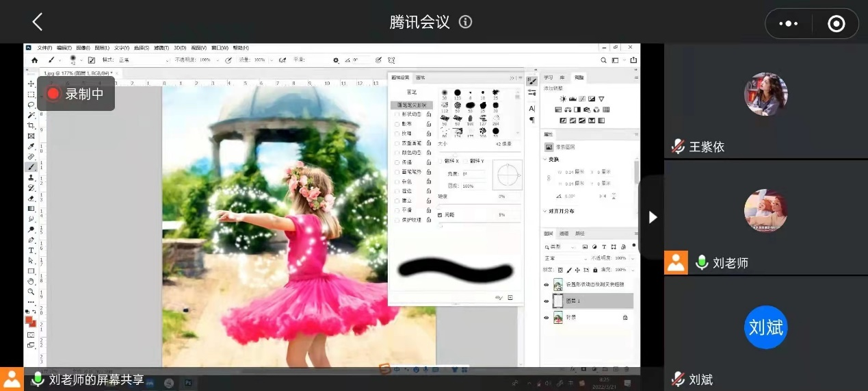868x391 pixels.
Task: Open the 文件(F) menu
Action: point(44,48)
